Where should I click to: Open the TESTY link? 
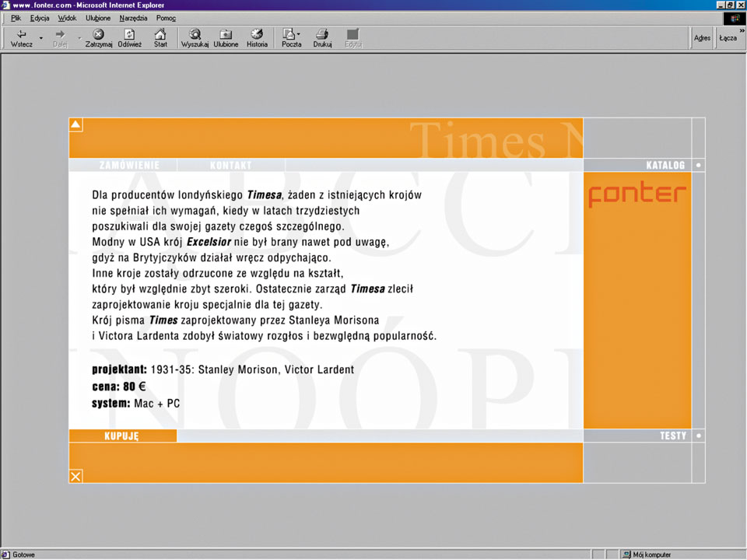(x=672, y=436)
